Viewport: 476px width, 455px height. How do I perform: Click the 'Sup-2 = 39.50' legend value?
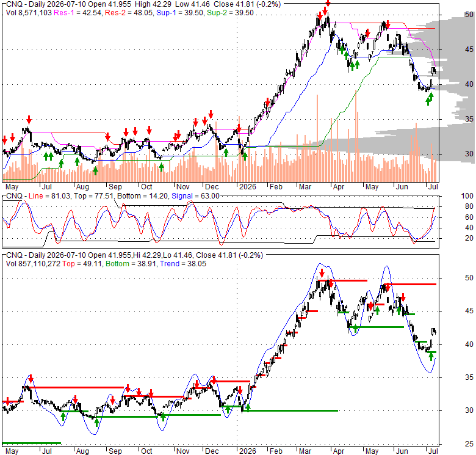[230, 13]
